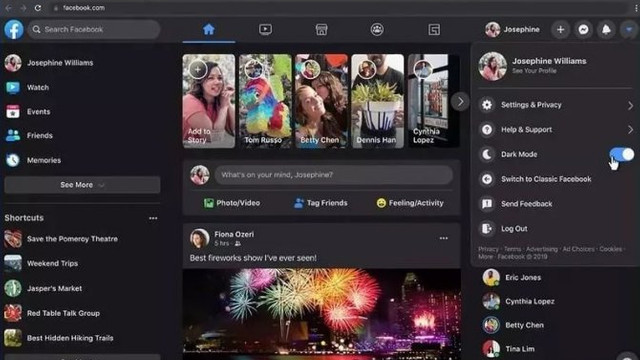Expand Settings & Privacy chevron
The height and width of the screenshot is (360, 640).
(630, 105)
